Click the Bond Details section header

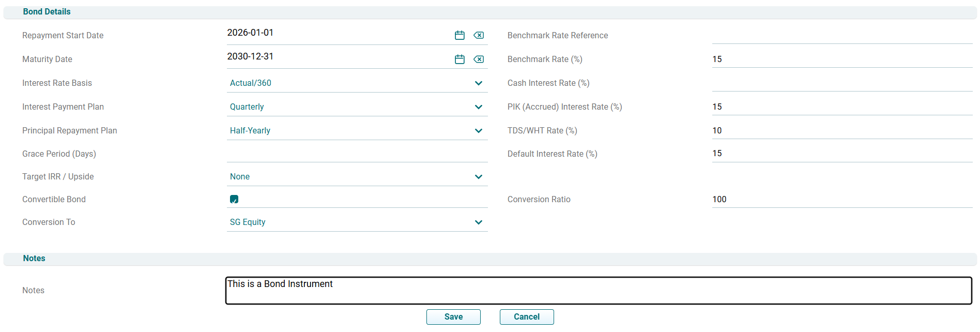click(47, 12)
